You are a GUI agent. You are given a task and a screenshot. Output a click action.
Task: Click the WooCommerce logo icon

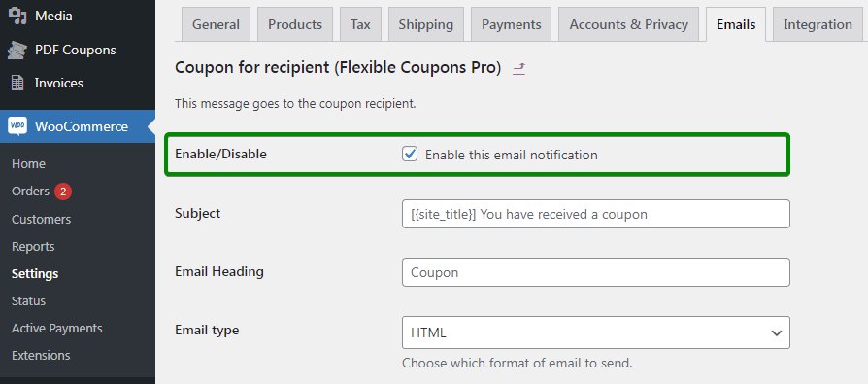tap(17, 126)
